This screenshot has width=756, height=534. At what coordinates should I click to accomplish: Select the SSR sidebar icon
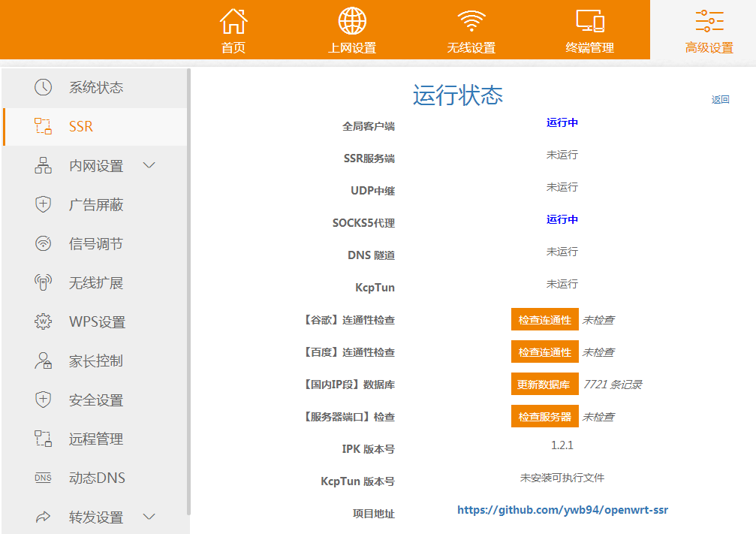click(x=43, y=126)
